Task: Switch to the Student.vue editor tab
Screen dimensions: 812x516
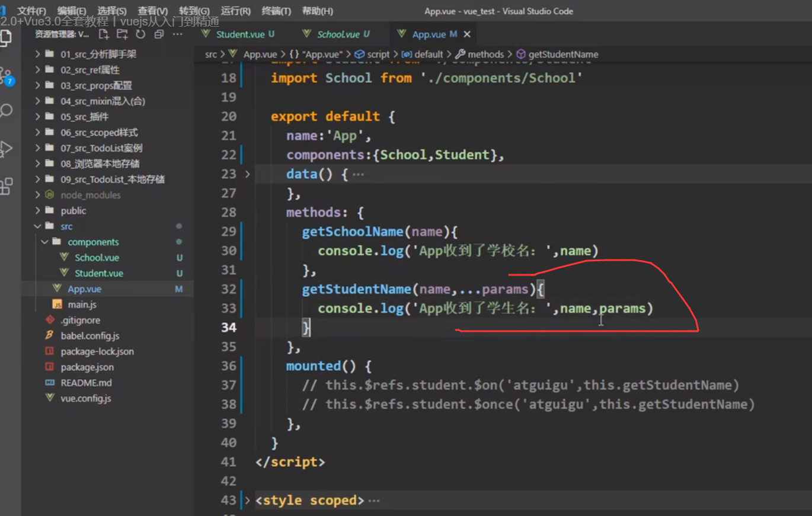Action: (240, 34)
